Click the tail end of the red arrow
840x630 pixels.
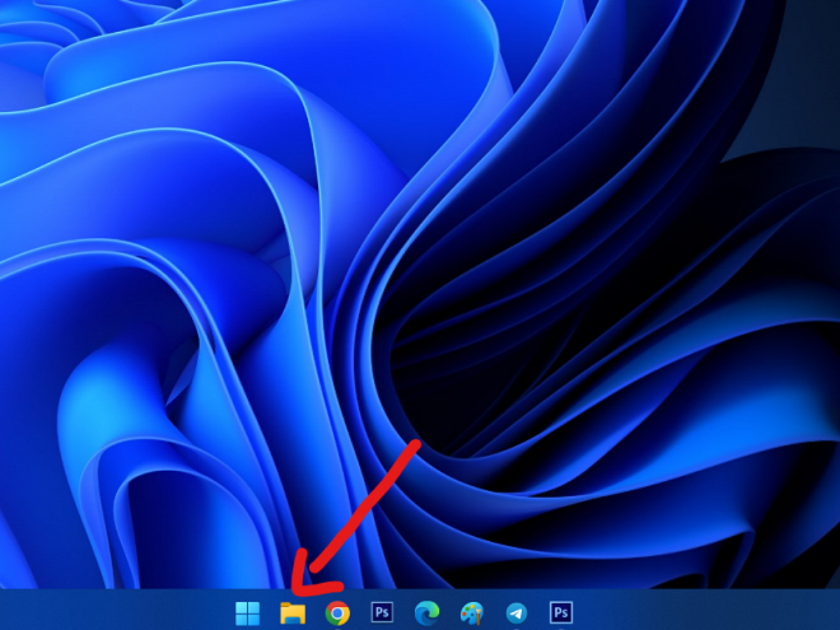[x=417, y=442]
